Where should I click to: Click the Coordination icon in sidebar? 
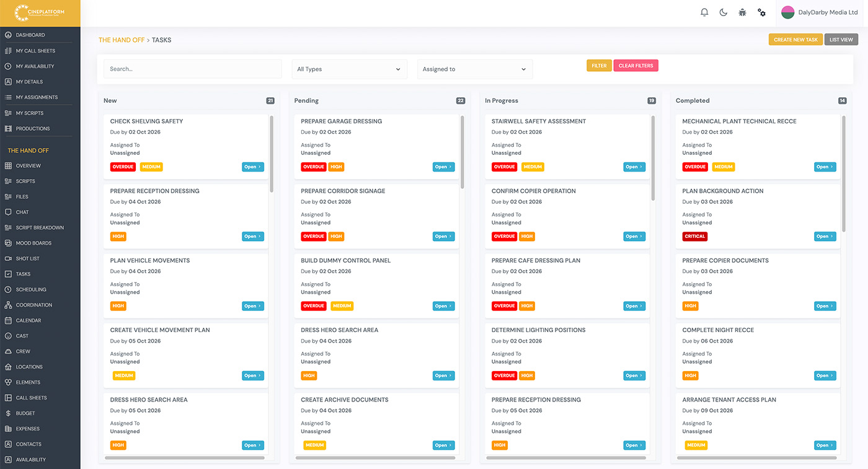(x=8, y=305)
